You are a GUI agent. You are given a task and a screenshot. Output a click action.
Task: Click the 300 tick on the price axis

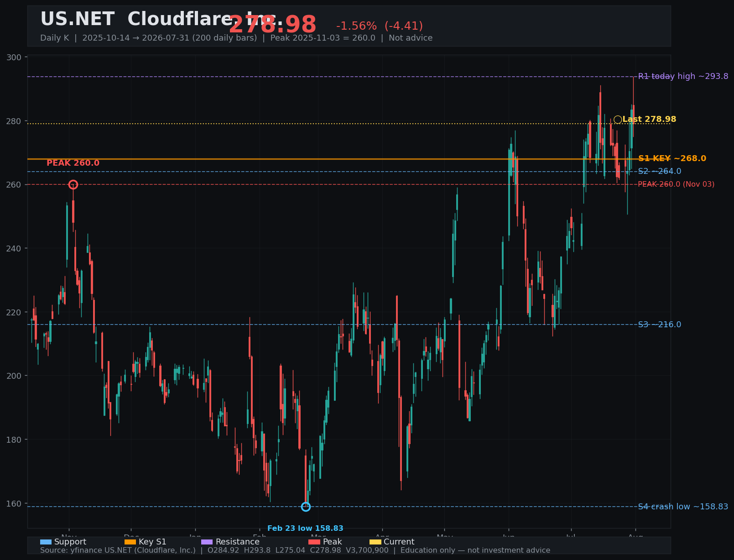point(15,58)
